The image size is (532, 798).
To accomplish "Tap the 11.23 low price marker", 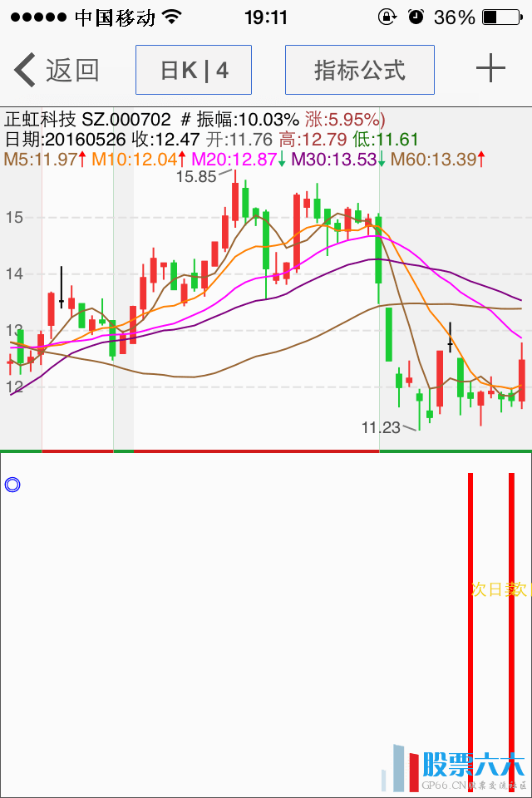I will (381, 427).
